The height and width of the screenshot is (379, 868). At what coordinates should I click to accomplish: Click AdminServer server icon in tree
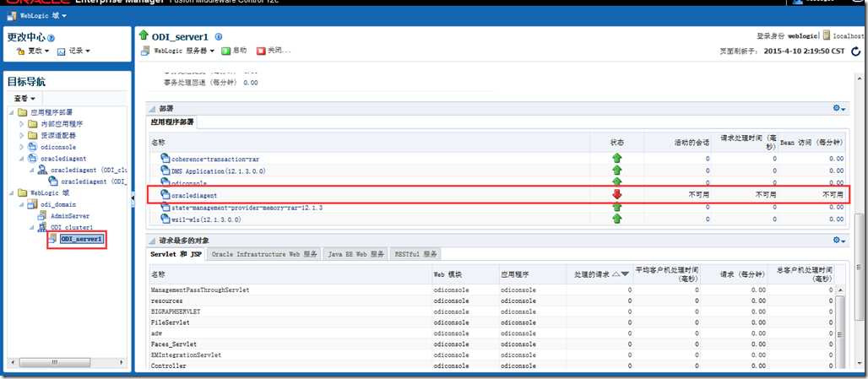pos(42,216)
